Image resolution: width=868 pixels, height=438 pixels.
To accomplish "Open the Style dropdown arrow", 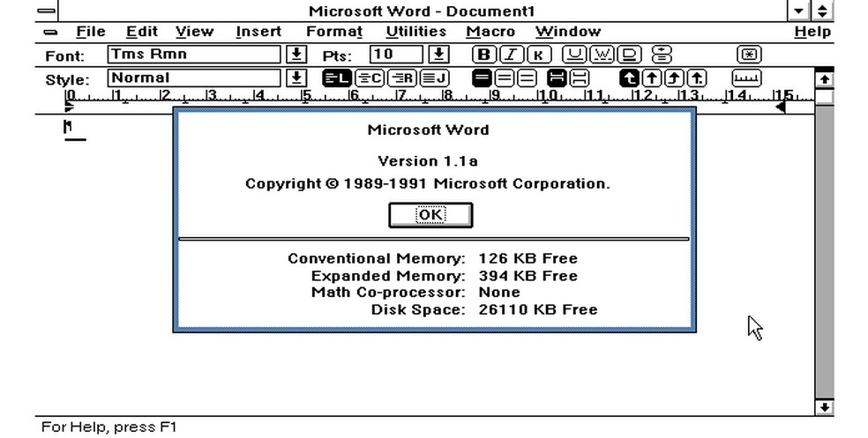I will [x=296, y=78].
